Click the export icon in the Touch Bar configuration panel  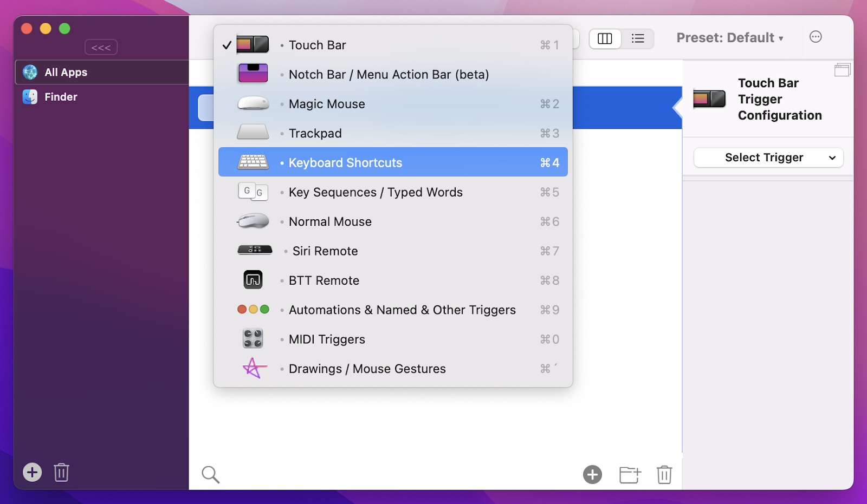[x=842, y=69]
